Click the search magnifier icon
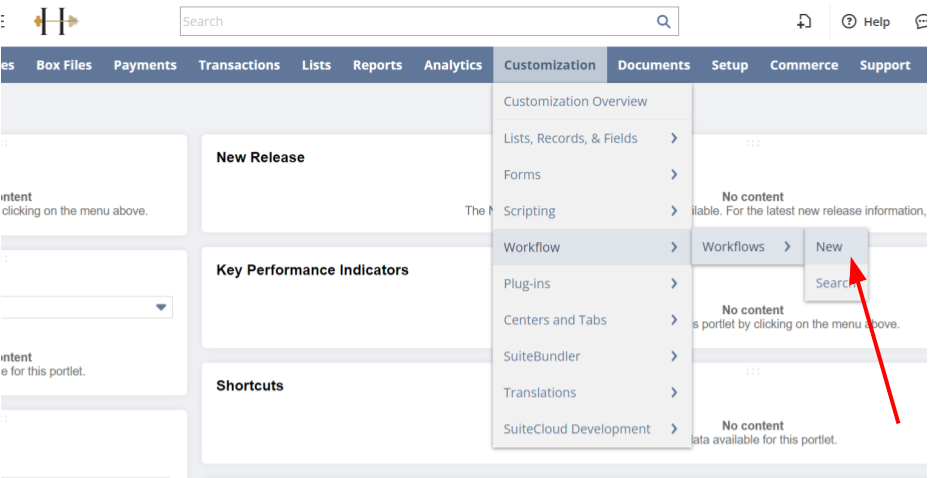 [x=663, y=21]
